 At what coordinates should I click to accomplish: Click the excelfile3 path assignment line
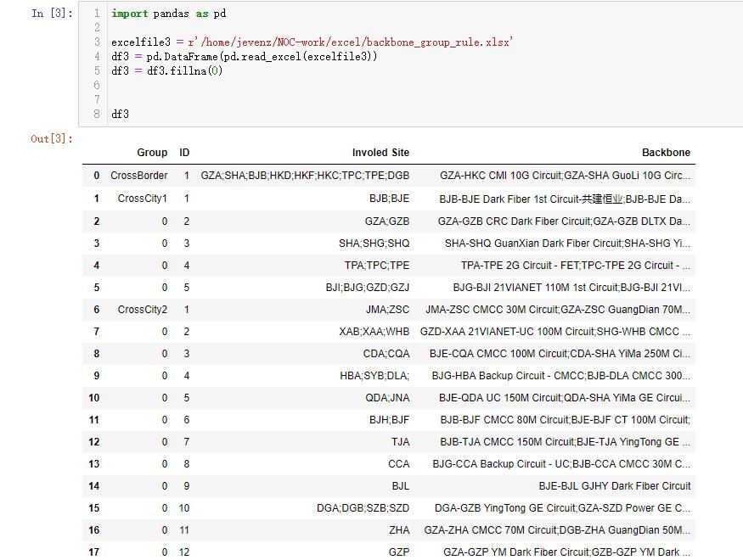[312, 42]
